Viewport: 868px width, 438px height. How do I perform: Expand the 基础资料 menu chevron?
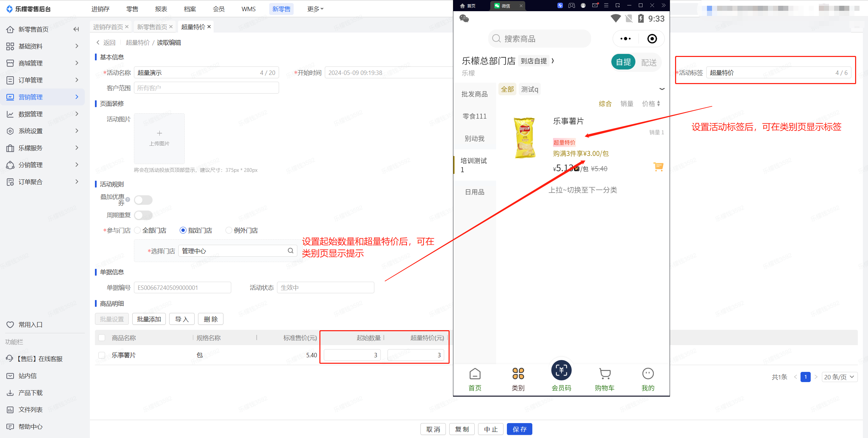77,46
